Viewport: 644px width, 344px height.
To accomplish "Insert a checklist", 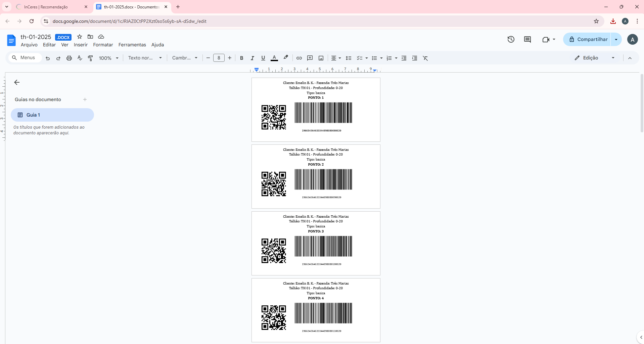I will 360,58.
